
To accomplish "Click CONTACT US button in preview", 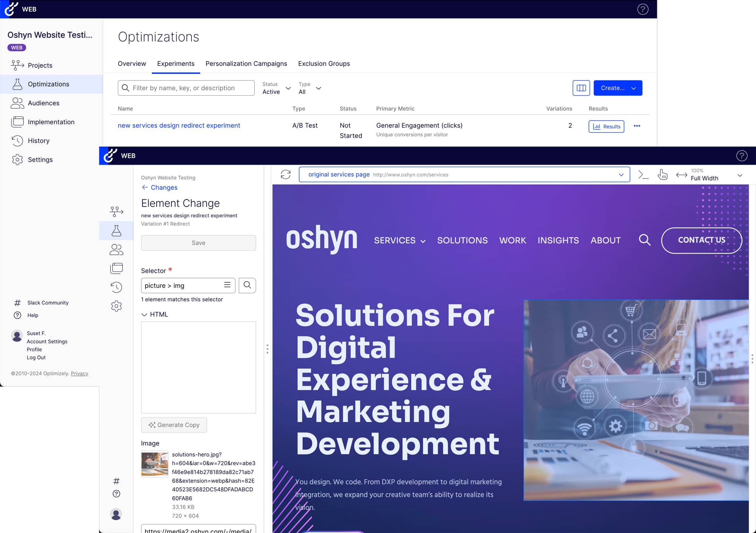I will (702, 240).
